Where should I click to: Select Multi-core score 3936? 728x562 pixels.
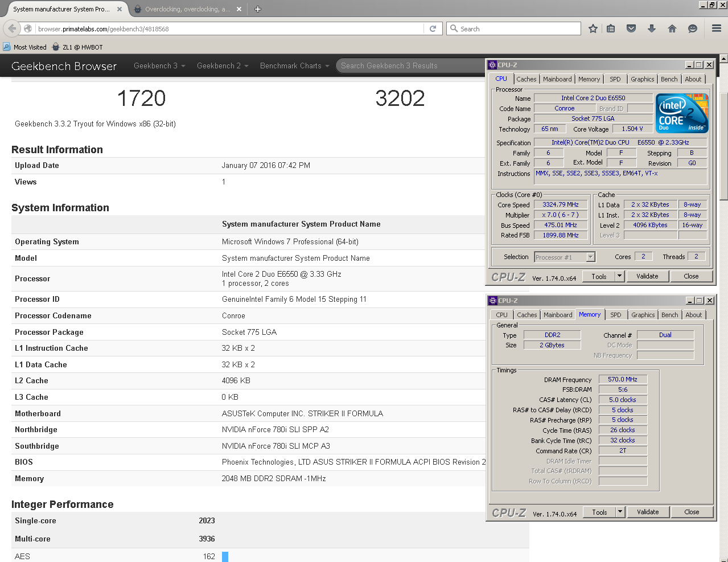pos(207,539)
